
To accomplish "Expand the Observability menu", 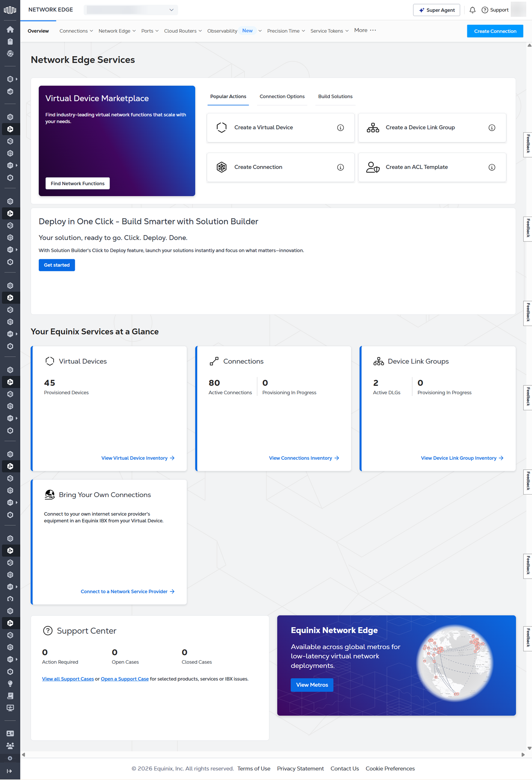I will pos(234,31).
